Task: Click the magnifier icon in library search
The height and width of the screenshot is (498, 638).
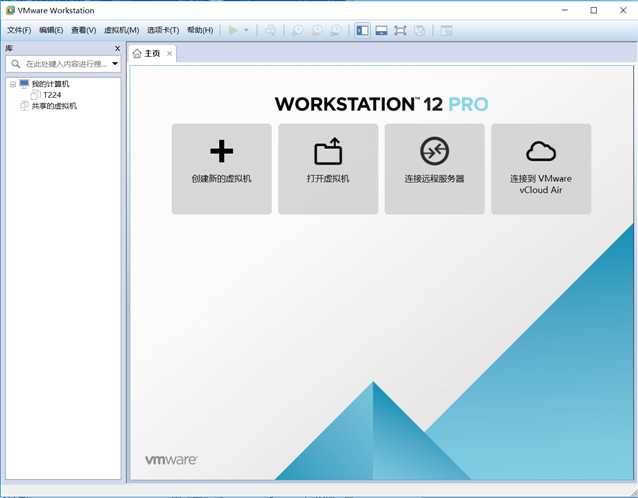Action: point(15,64)
